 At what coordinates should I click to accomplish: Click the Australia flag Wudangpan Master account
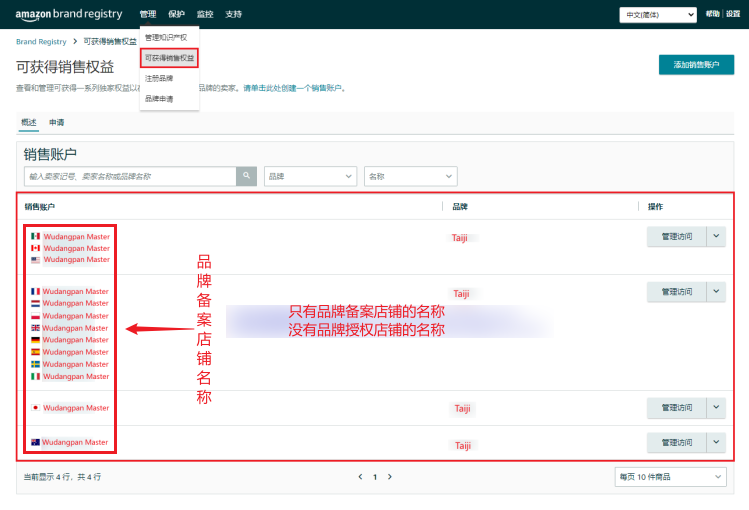tap(76, 442)
